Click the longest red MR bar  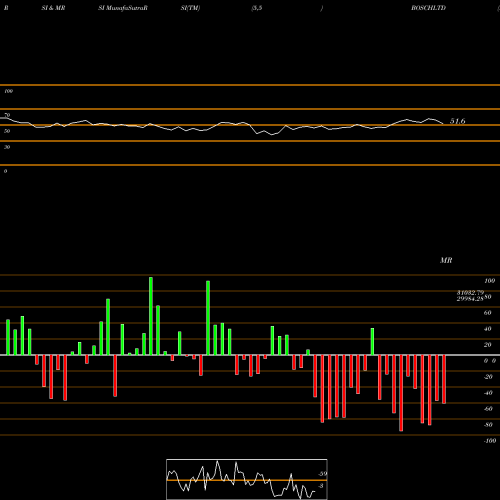point(401,393)
